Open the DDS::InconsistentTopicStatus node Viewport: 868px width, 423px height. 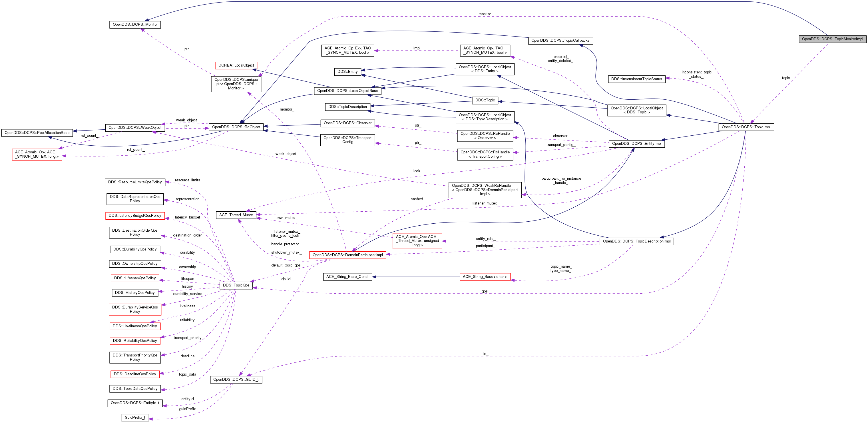(x=636, y=79)
